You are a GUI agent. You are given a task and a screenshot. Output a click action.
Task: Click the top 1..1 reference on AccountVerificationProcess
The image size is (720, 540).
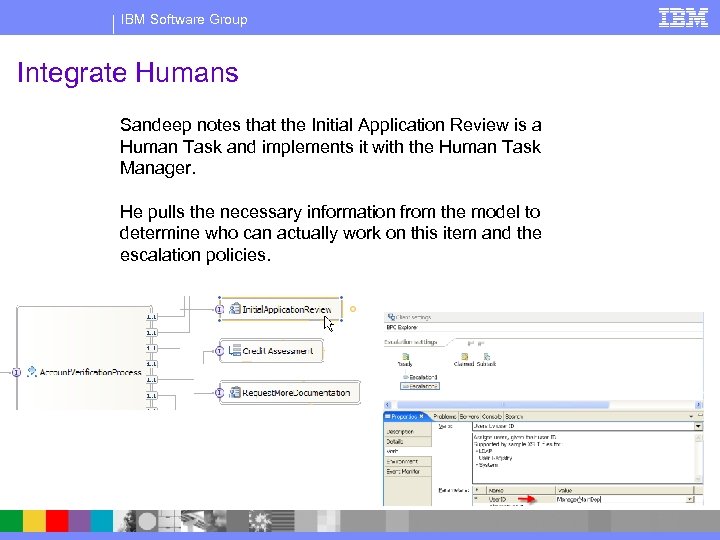[x=152, y=317]
